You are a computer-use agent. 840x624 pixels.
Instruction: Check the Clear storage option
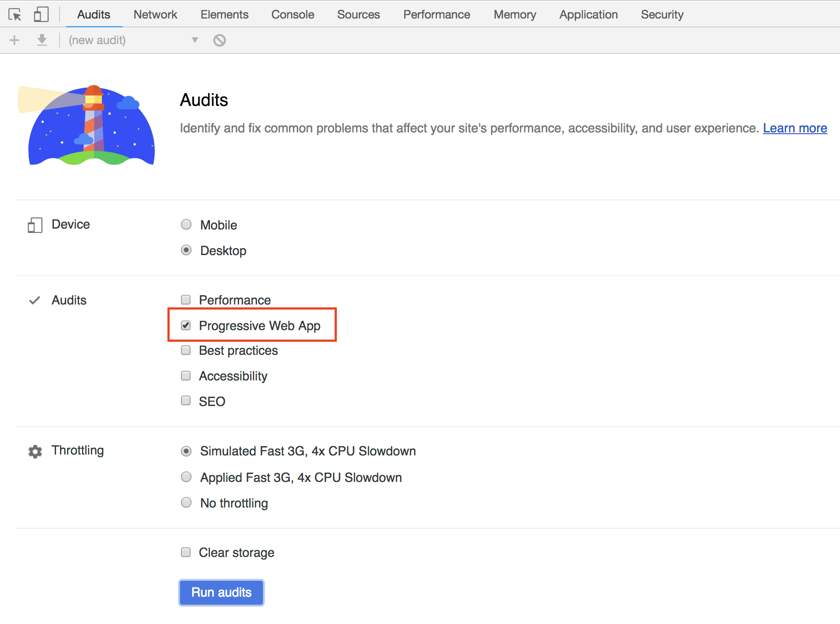pos(186,552)
